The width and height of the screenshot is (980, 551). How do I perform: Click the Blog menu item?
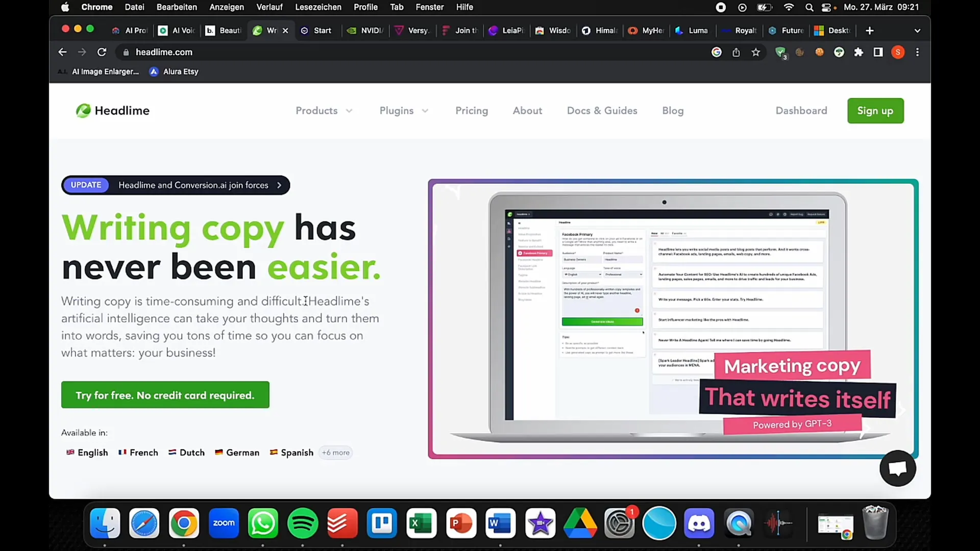point(673,110)
